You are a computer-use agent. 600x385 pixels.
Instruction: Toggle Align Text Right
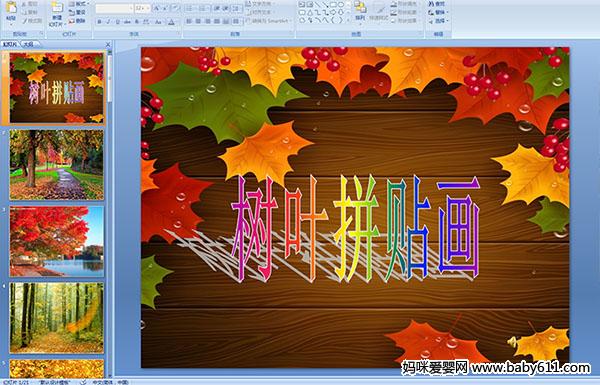[x=208, y=21]
